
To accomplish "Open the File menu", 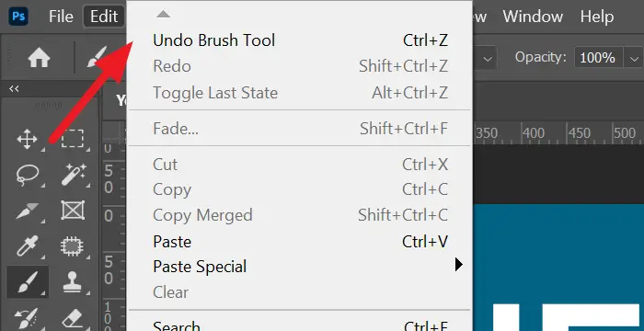I will [61, 17].
